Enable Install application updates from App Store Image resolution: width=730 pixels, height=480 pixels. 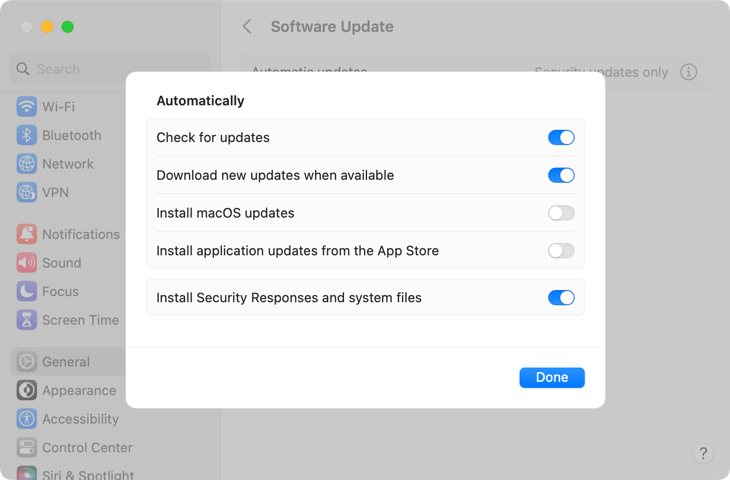coord(561,251)
